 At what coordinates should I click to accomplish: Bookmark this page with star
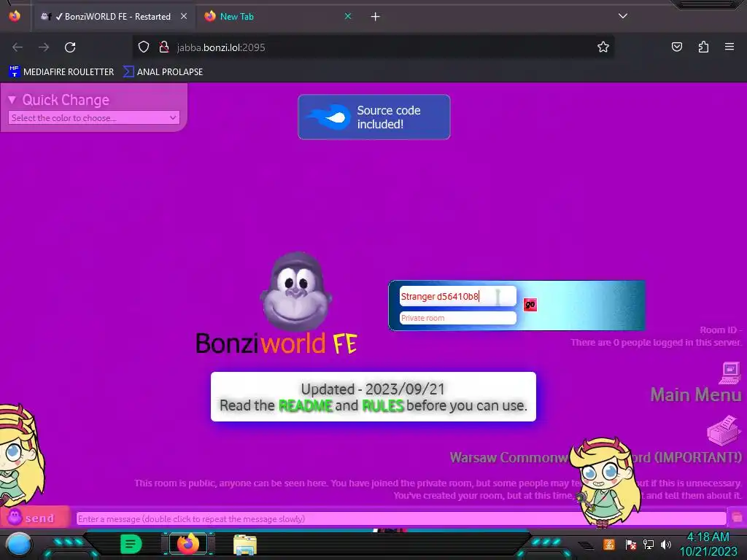(603, 47)
